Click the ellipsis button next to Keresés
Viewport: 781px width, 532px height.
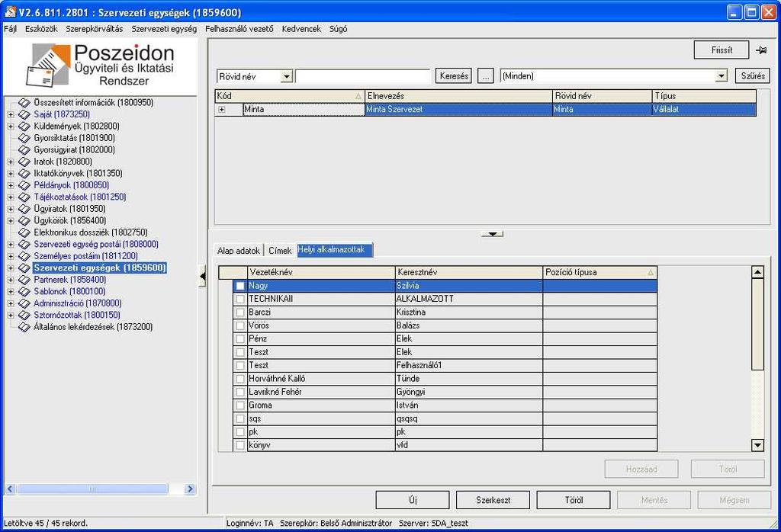click(x=486, y=76)
